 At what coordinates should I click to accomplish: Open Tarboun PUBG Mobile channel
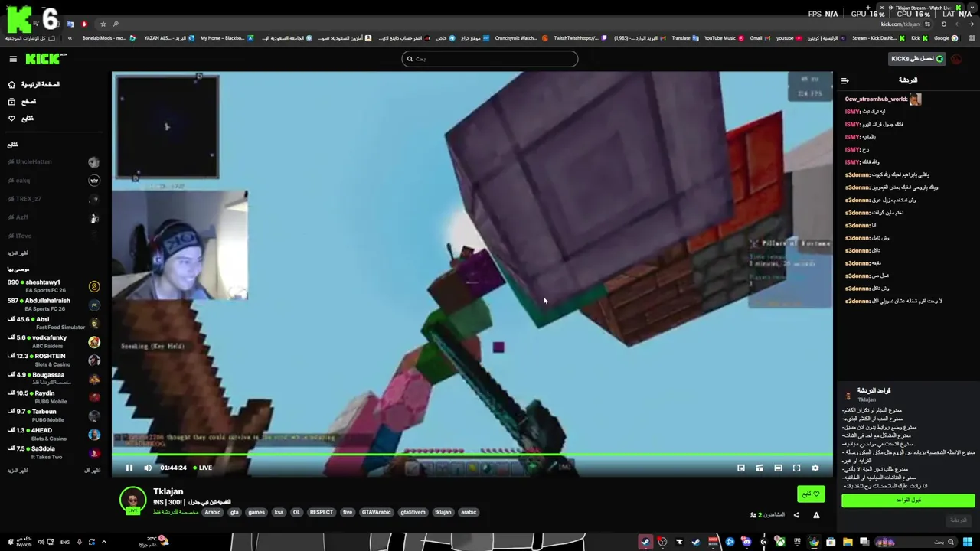(x=54, y=416)
